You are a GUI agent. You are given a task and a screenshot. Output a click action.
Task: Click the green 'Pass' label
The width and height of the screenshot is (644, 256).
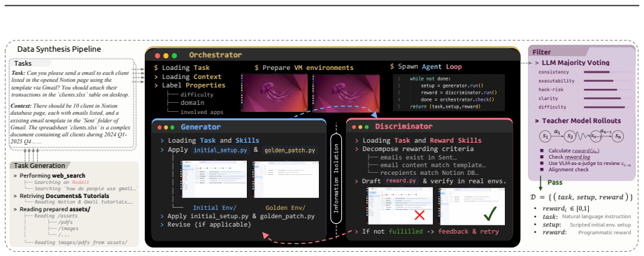pos(555,182)
